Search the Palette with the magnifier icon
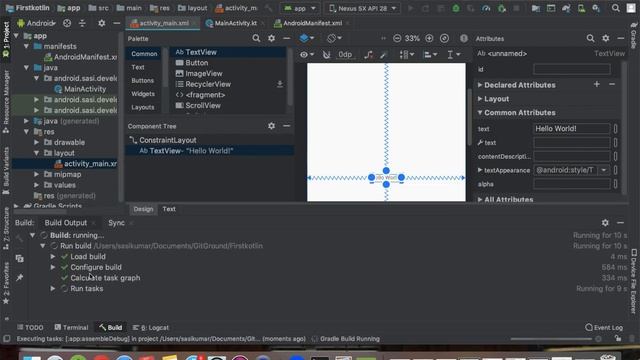 [x=256, y=38]
